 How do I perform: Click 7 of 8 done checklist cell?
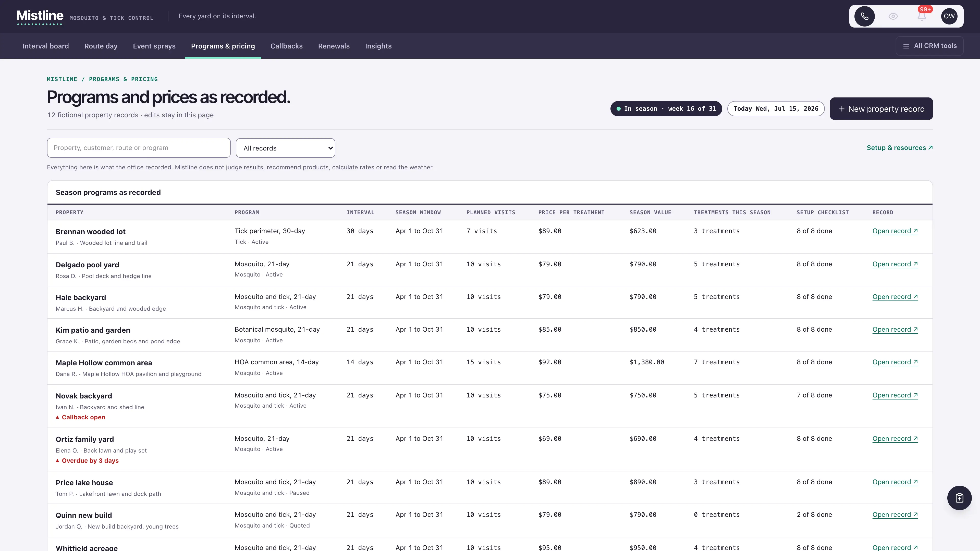point(814,395)
